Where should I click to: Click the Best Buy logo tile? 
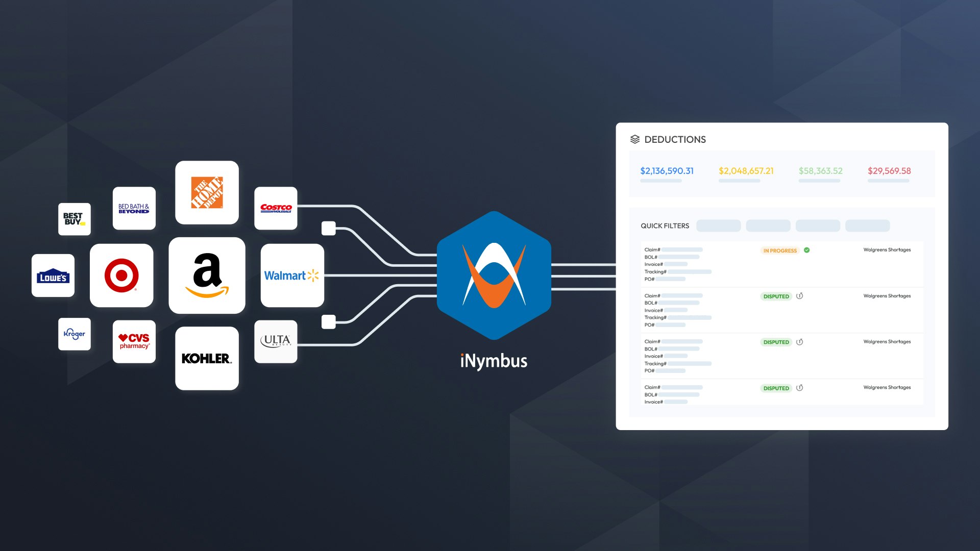pos(75,219)
